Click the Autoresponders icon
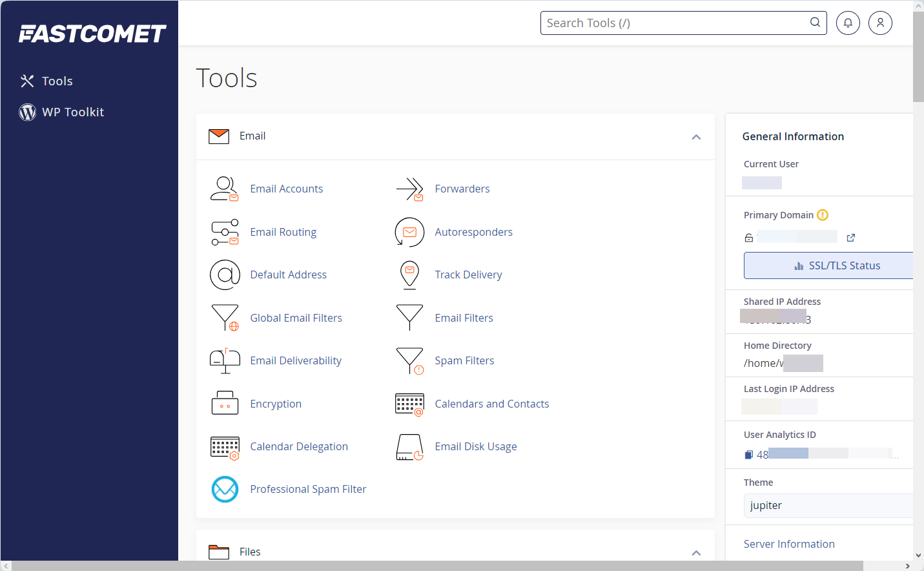Screen dimensions: 924x571 point(409,232)
